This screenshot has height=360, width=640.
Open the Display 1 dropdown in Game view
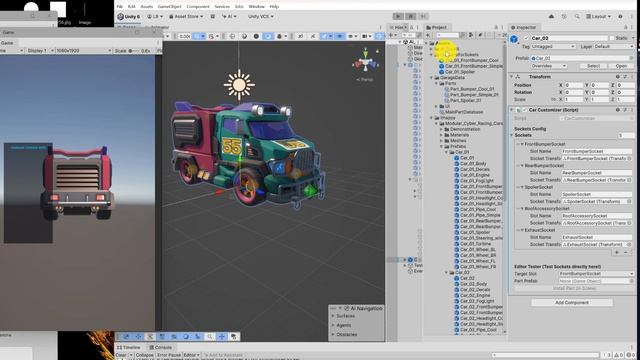40,51
